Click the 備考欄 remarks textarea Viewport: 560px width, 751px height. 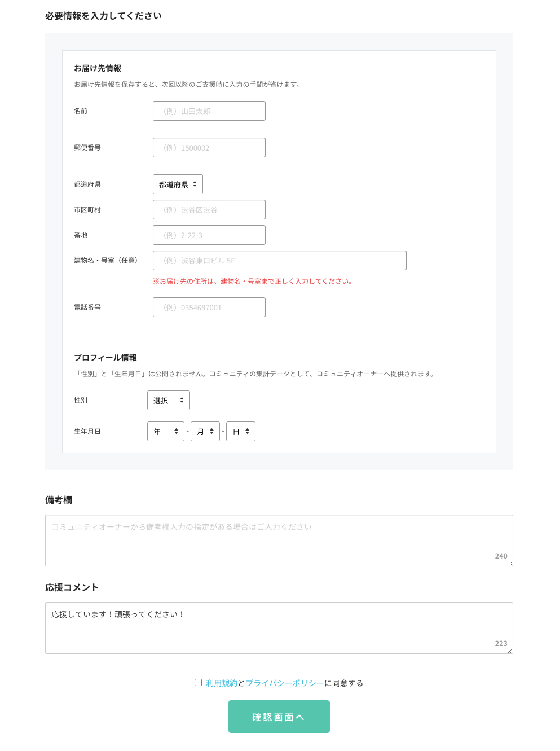point(279,541)
